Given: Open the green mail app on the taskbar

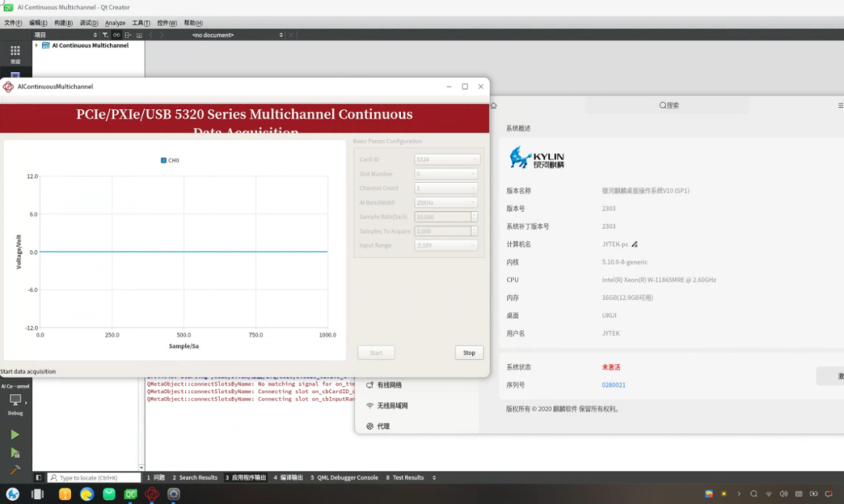Looking at the screenshot, I should coord(109,494).
